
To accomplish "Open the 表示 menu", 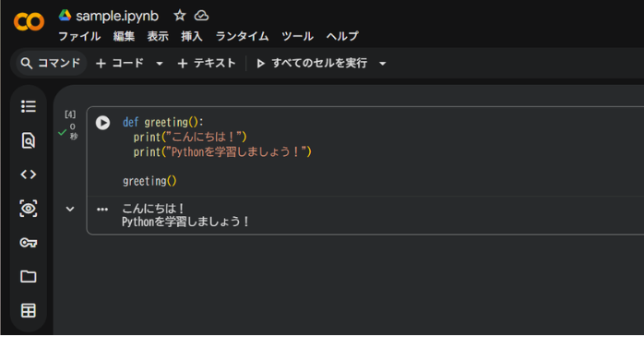I will coord(158,36).
